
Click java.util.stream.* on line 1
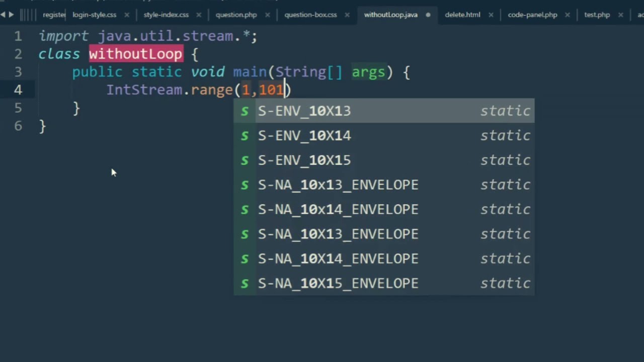point(173,36)
